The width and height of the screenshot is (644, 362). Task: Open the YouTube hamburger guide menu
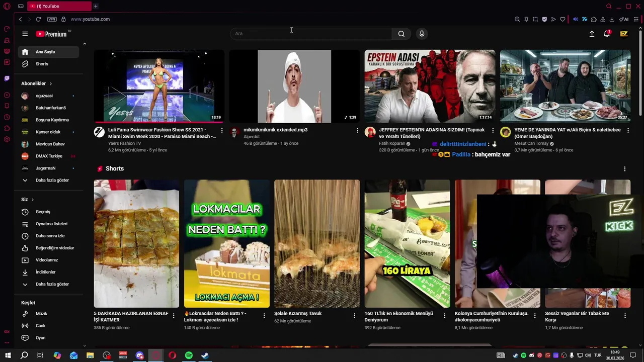(25, 34)
